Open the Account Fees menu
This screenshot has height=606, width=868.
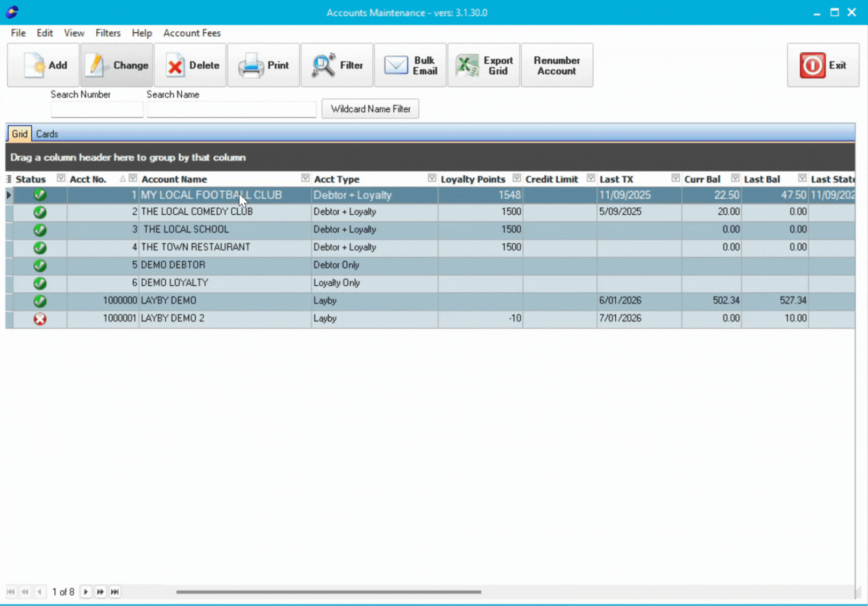click(x=192, y=33)
